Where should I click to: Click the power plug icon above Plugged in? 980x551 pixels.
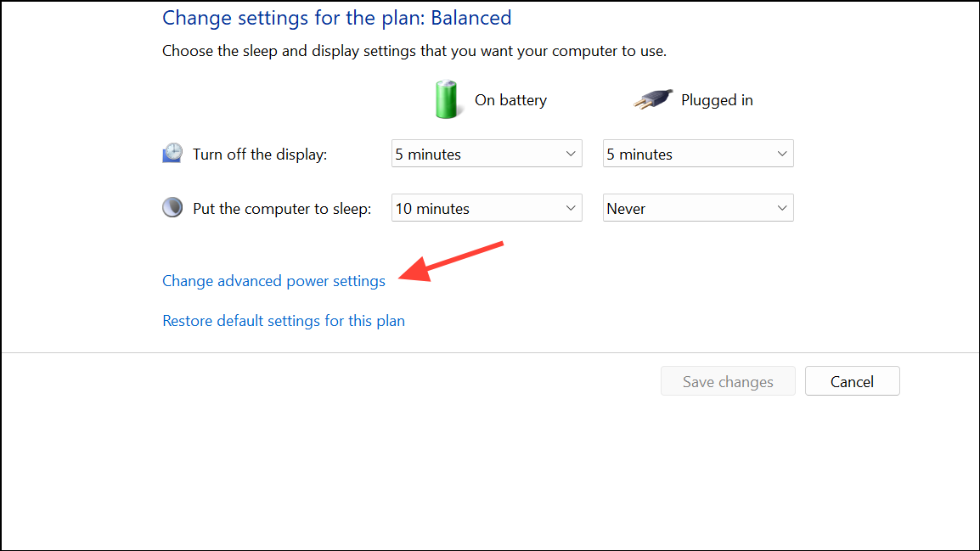[x=651, y=98]
